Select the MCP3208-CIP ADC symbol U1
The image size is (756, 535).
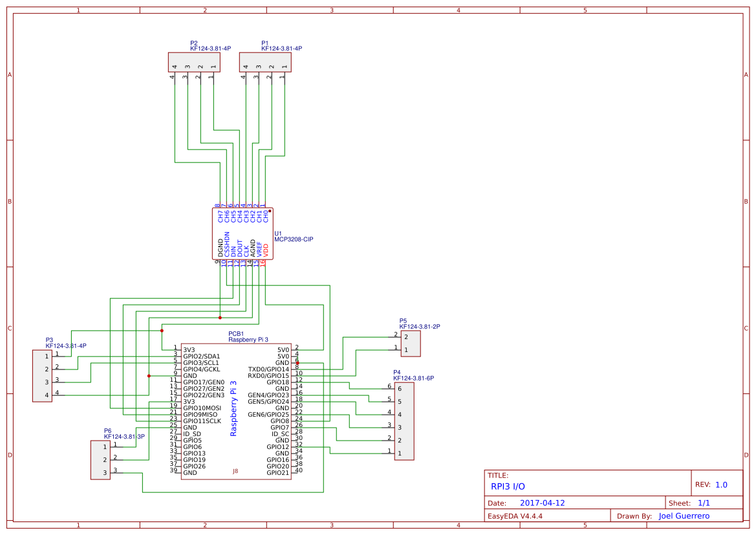click(243, 234)
